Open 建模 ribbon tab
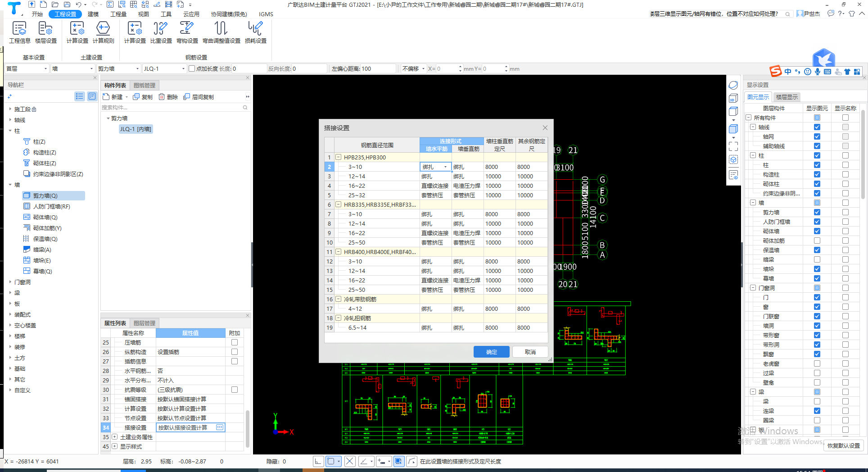Viewport: 868px width, 472px height. coord(93,14)
